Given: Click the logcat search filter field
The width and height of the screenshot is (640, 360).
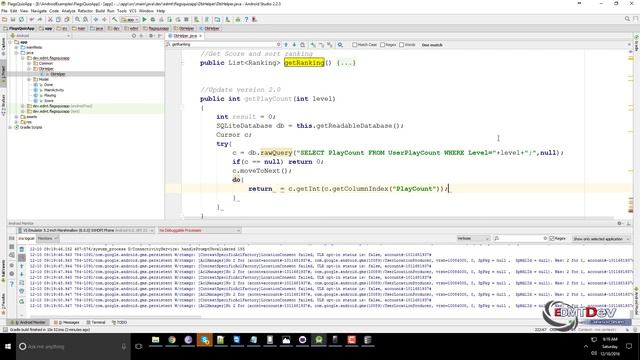Looking at the screenshot, I should (x=520, y=238).
